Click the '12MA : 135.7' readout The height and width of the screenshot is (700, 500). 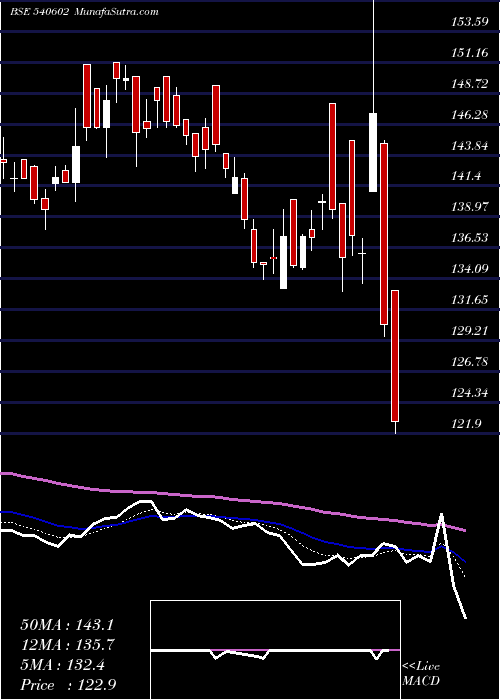pyautogui.click(x=67, y=645)
